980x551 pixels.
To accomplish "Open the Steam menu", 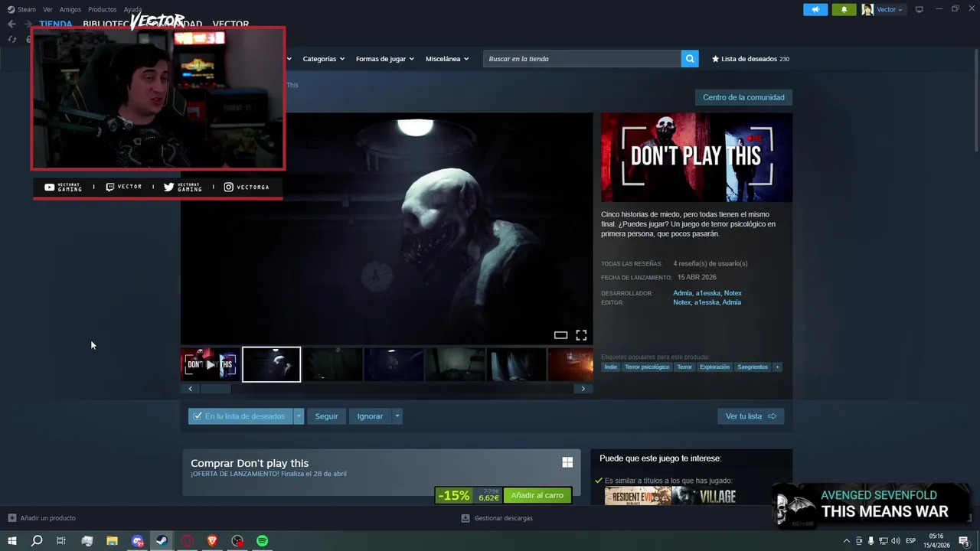I will (x=21, y=9).
